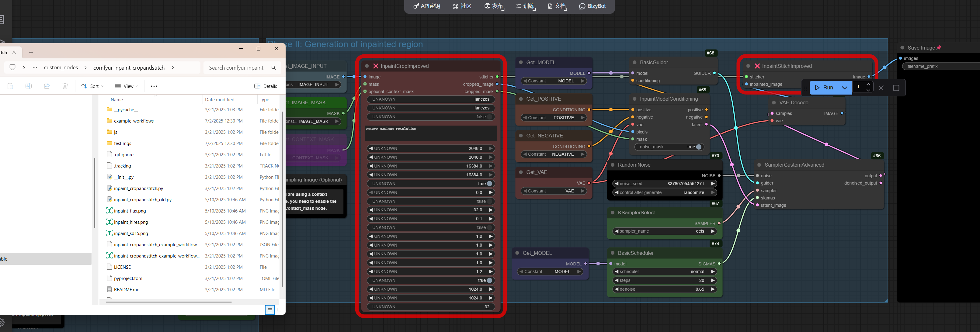Click the left arrow of steps widget
Screen dimensions: 980x332
tap(616, 280)
